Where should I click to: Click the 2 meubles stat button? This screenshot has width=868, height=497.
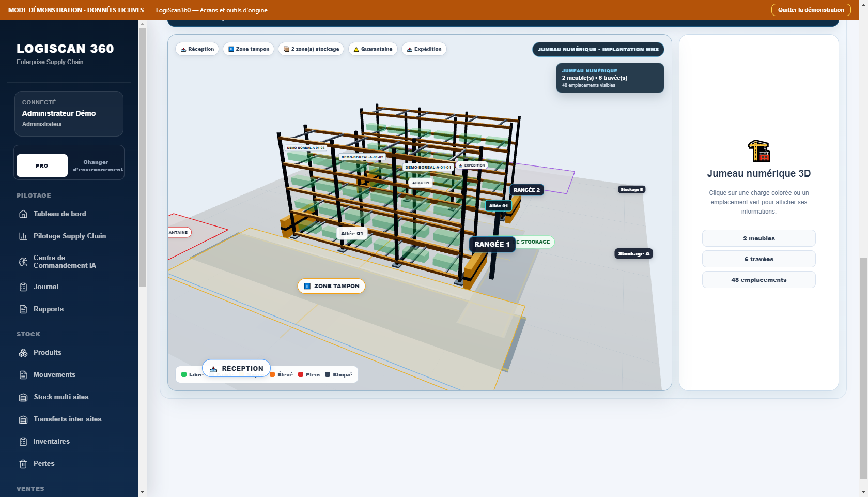point(758,238)
